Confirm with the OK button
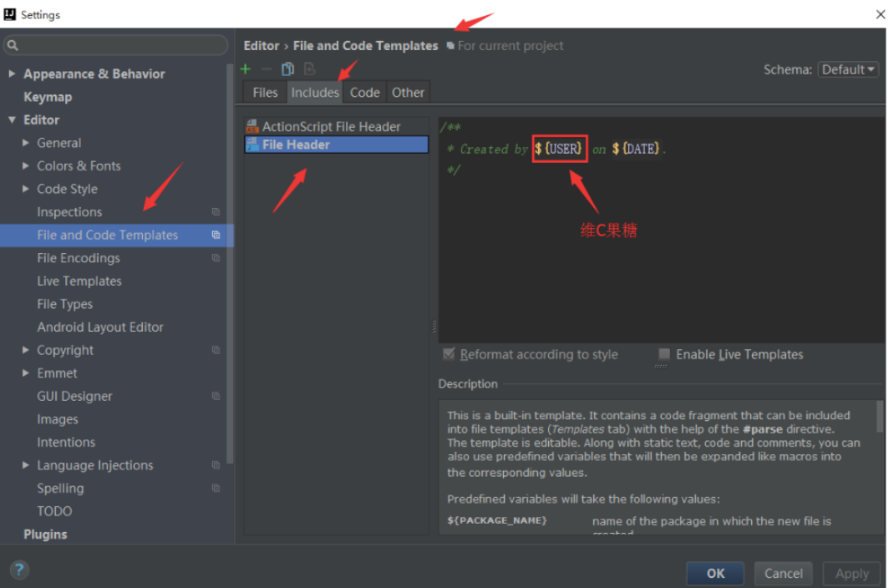Image resolution: width=889 pixels, height=588 pixels. (x=715, y=573)
